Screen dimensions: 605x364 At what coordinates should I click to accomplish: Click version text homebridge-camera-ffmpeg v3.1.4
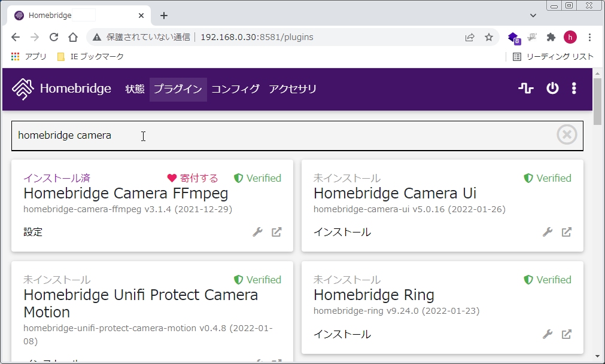[x=127, y=209]
